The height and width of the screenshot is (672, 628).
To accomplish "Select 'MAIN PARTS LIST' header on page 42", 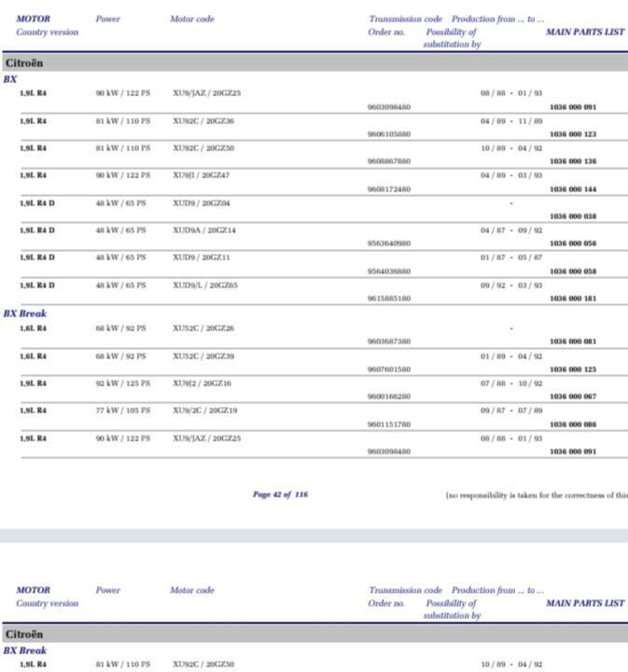I will pyautogui.click(x=585, y=32).
